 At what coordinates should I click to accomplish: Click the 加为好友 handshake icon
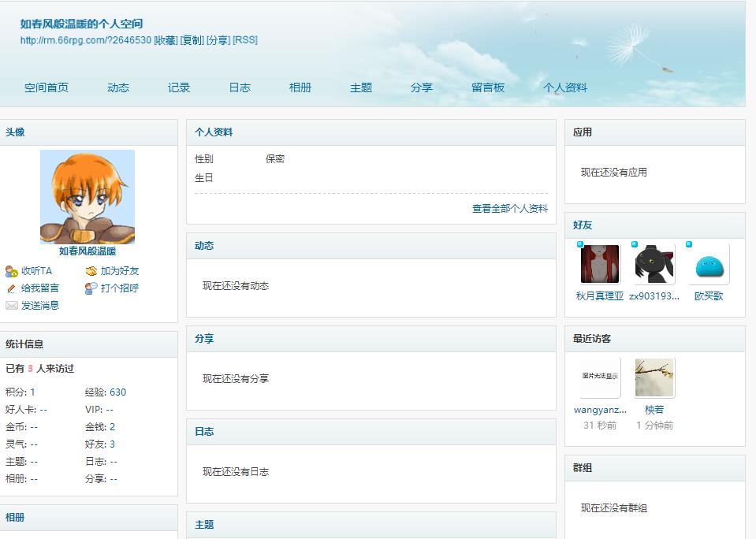point(91,271)
